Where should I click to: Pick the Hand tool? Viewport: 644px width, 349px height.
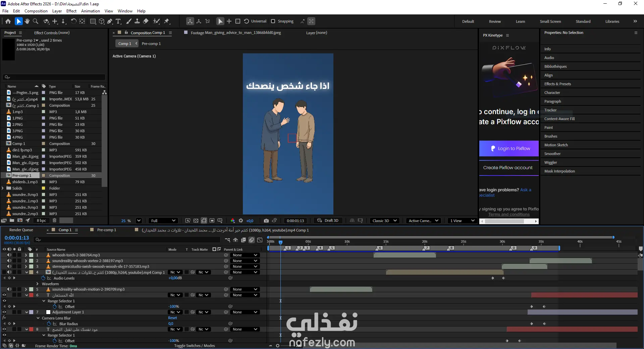(x=27, y=21)
